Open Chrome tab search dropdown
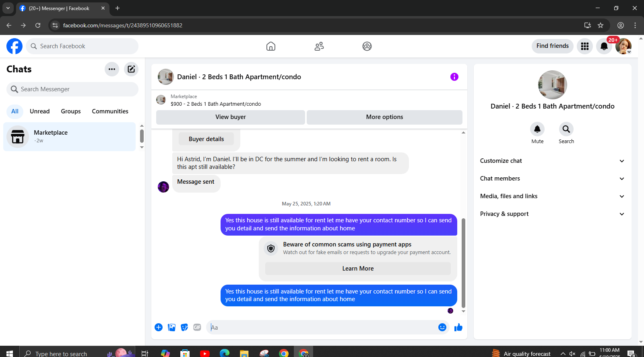This screenshot has height=357, width=644. click(8, 8)
